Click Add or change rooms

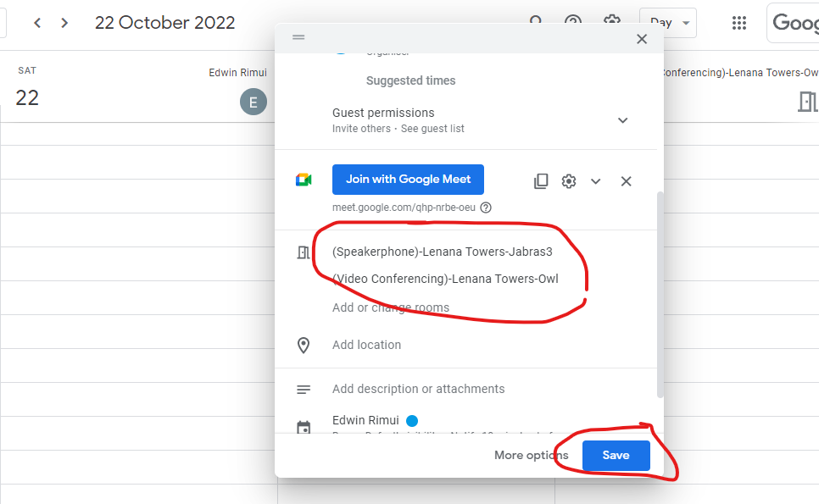coord(391,307)
